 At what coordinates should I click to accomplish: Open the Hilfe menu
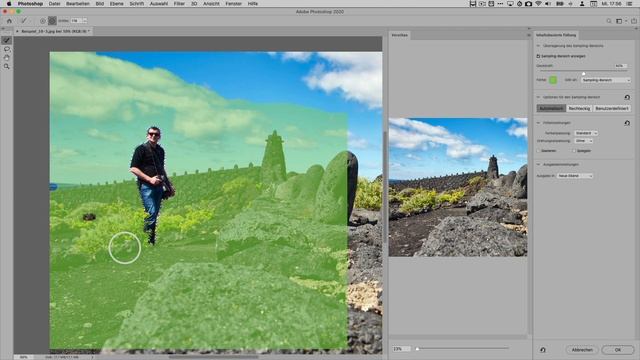(253, 4)
